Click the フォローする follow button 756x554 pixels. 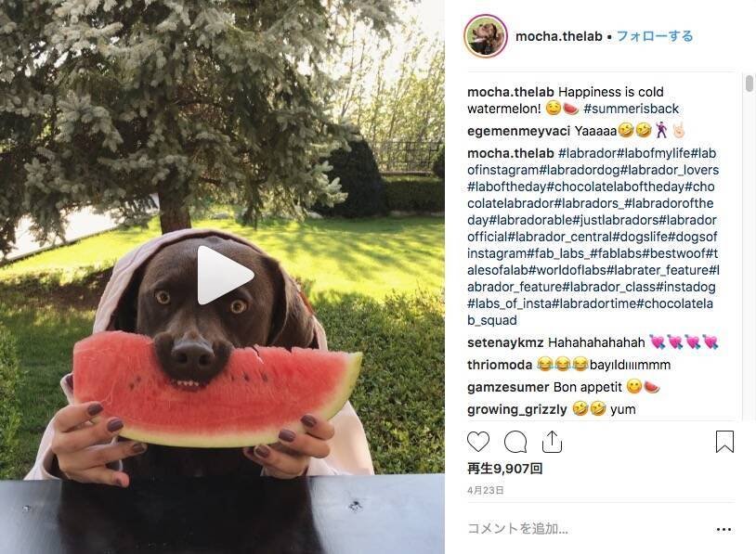(655, 36)
